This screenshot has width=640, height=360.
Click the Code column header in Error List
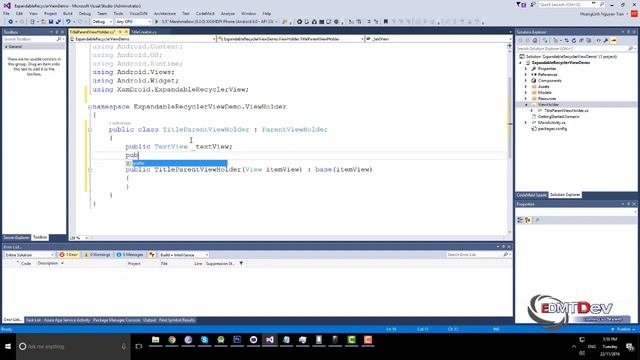point(26,264)
